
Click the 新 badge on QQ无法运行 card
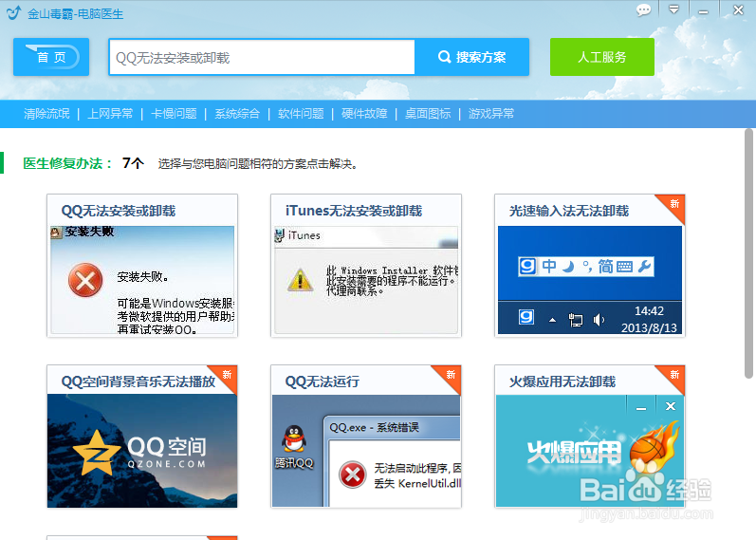tap(450, 376)
